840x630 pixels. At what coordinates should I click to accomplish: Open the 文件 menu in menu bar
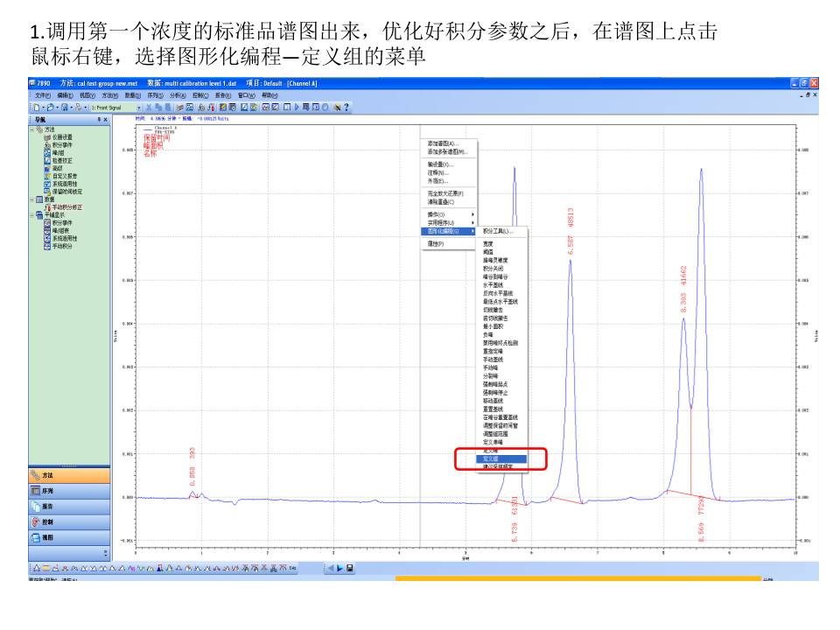(43, 94)
